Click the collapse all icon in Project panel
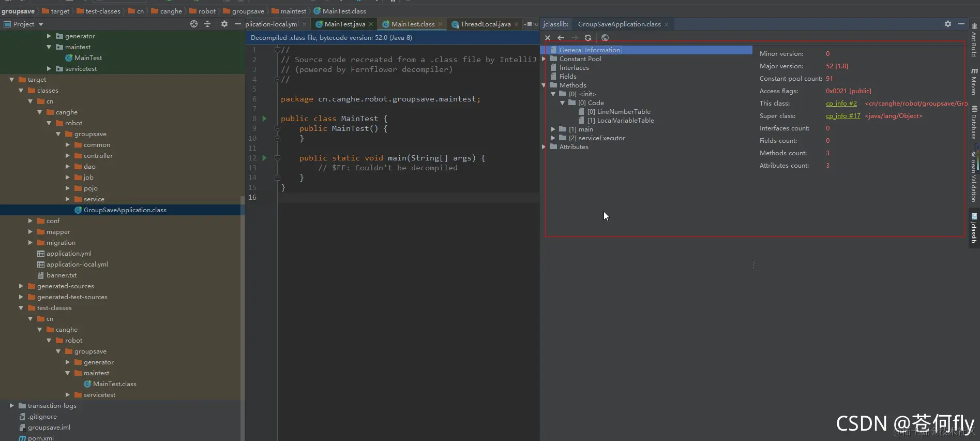The width and height of the screenshot is (980, 441). [207, 24]
